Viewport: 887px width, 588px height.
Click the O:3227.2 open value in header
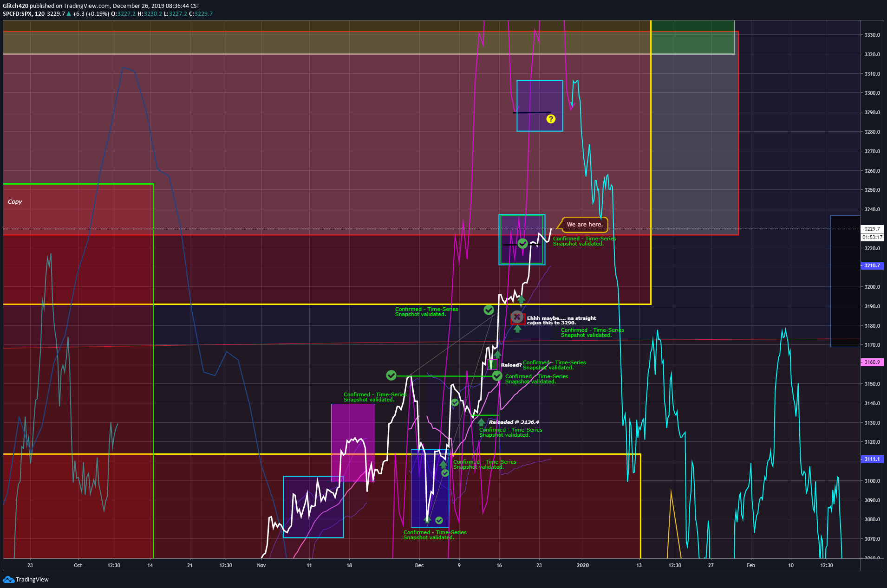123,13
